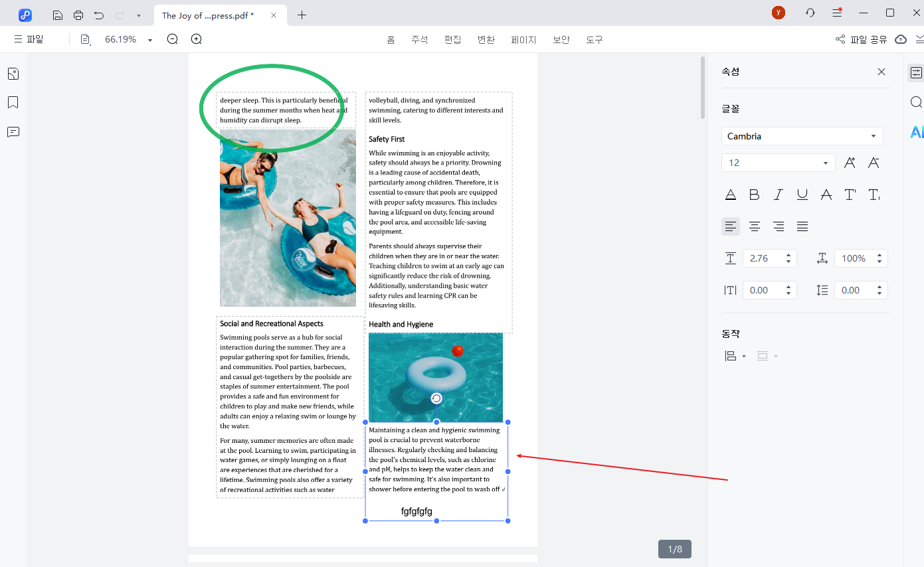Switch to the 변환 tab
The image size is (924, 567).
tap(486, 40)
